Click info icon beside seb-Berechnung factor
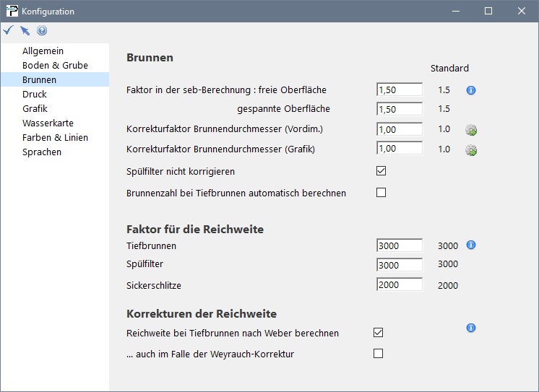539x392 pixels. tap(471, 90)
